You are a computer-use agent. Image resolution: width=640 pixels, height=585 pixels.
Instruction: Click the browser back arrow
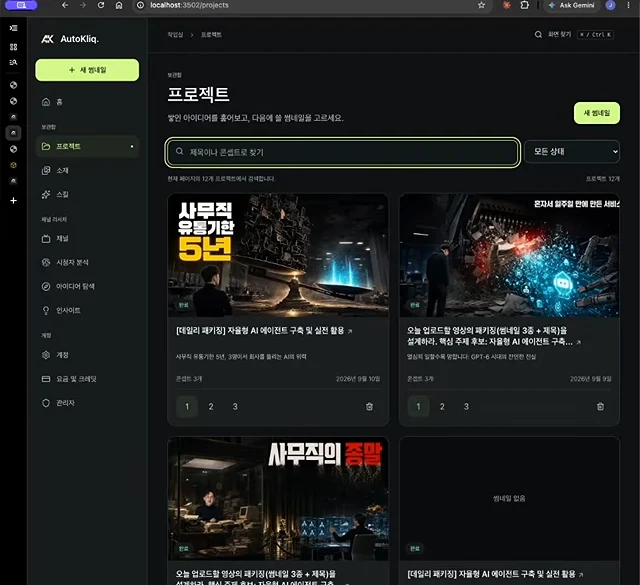[x=64, y=5]
